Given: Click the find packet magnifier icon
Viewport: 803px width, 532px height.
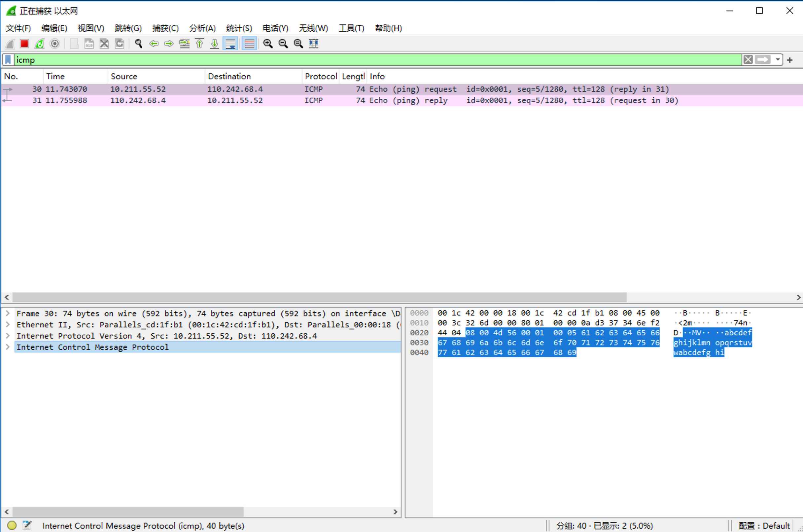Looking at the screenshot, I should pos(138,44).
